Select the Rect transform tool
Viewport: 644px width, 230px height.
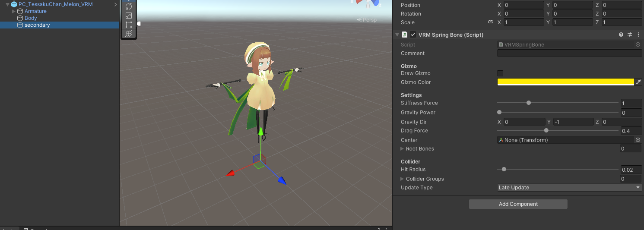pyautogui.click(x=128, y=25)
